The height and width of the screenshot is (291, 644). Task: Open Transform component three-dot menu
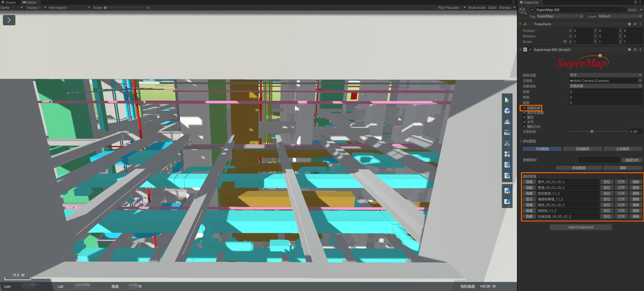click(x=640, y=24)
